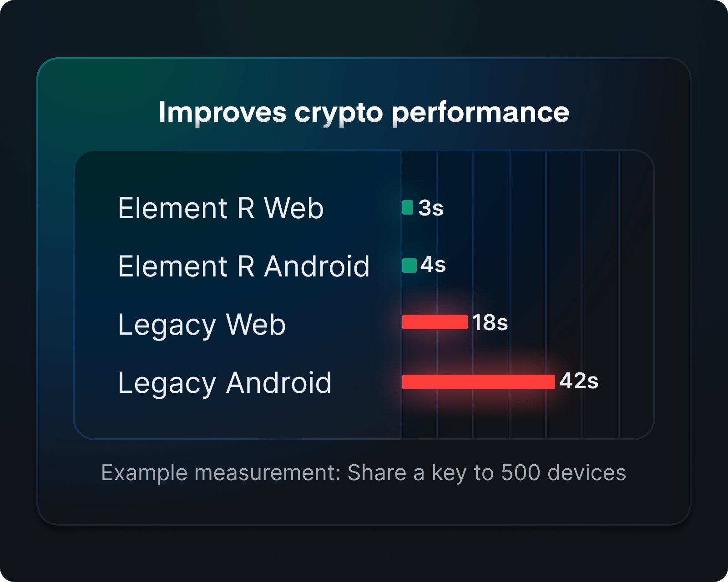Select the 18s value label
Screen dimensions: 728x582
[x=490, y=323]
